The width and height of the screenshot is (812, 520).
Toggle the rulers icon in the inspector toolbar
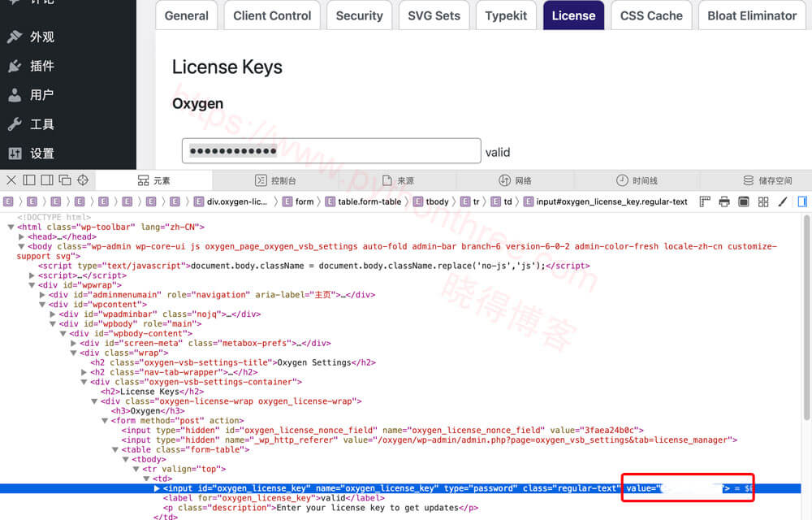tap(705, 201)
